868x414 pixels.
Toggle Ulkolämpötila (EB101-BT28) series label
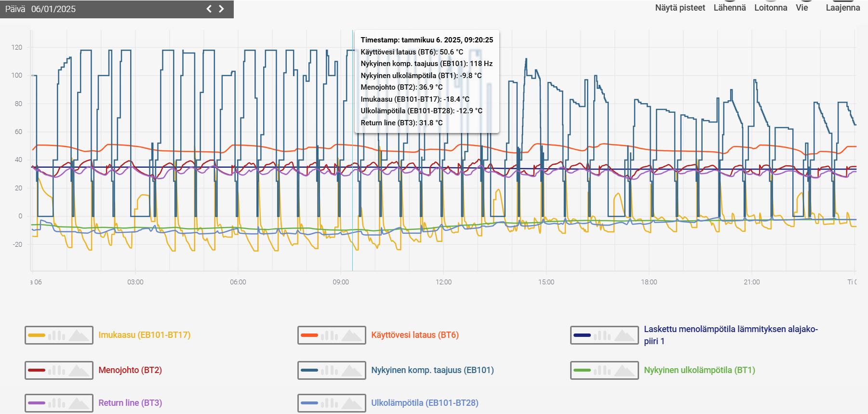tap(425, 403)
